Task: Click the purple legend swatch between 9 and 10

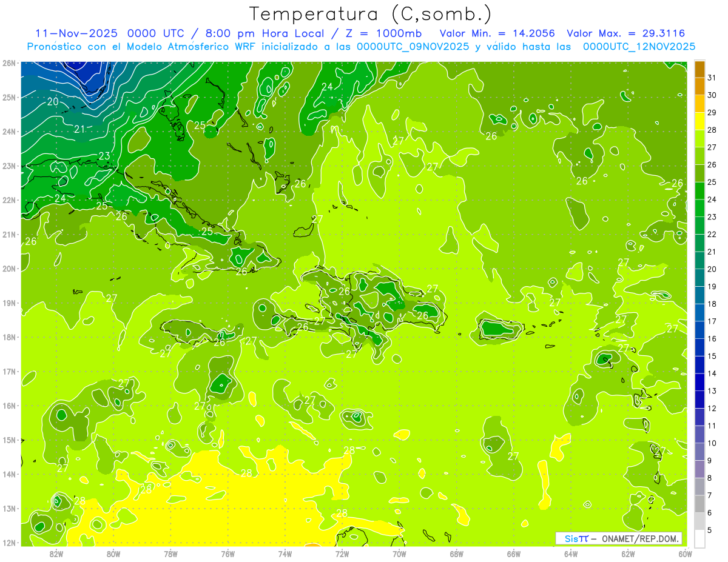Action: 699,452
